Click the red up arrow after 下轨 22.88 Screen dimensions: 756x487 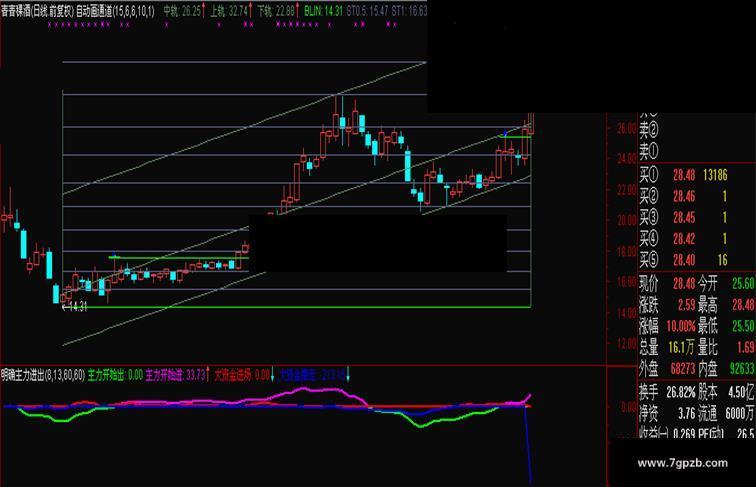tap(298, 11)
